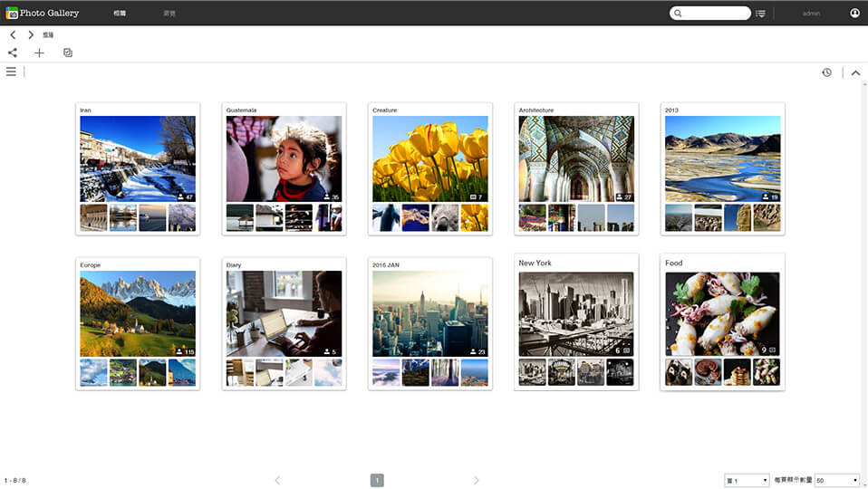Open the Food album cover photo
The width and height of the screenshot is (868, 489).
pos(722,314)
